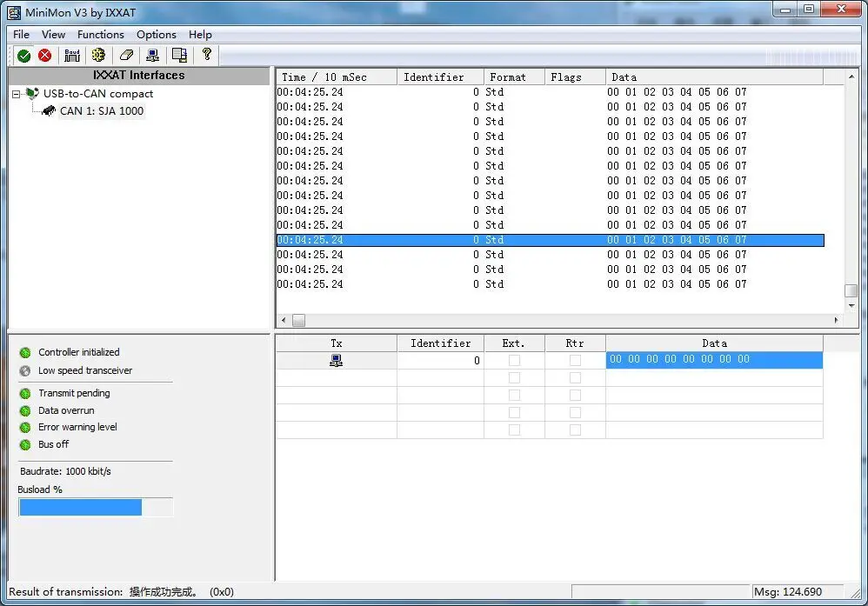Click Data header in the receive list

tap(715, 77)
